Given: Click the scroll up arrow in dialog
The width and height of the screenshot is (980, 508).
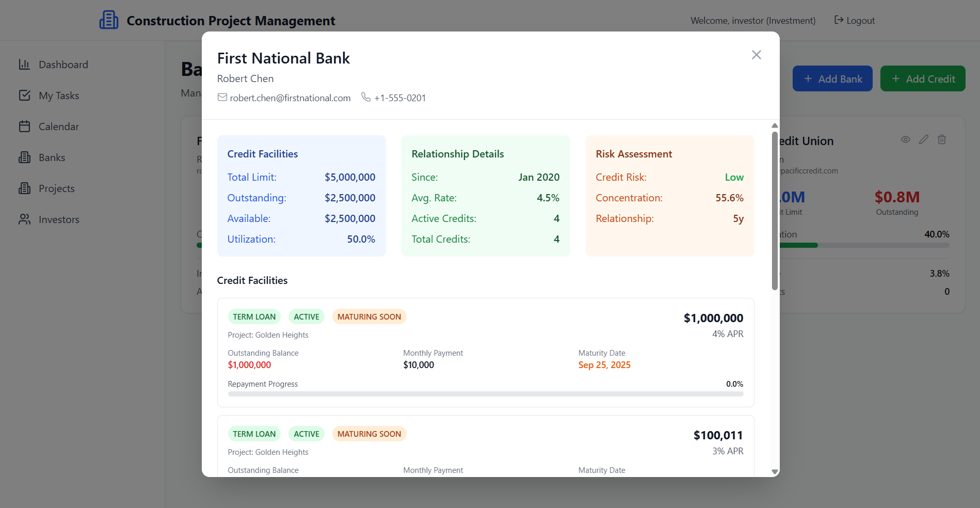Looking at the screenshot, I should pyautogui.click(x=775, y=125).
